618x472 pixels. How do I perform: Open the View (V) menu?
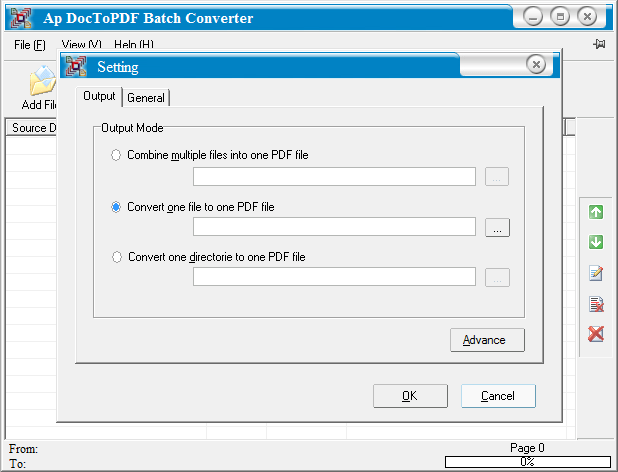[82, 45]
